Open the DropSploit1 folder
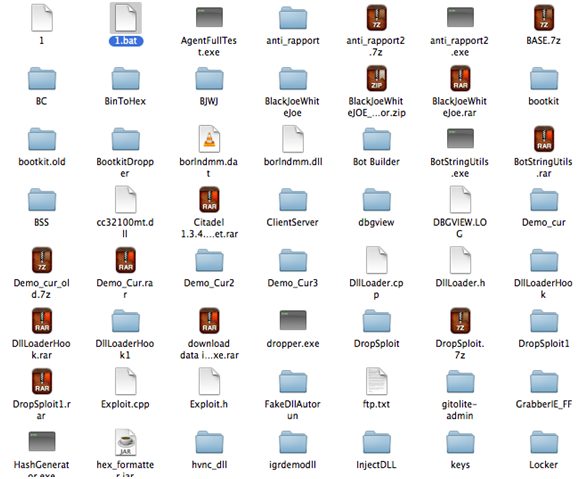The width and height of the screenshot is (580, 479). tap(544, 321)
